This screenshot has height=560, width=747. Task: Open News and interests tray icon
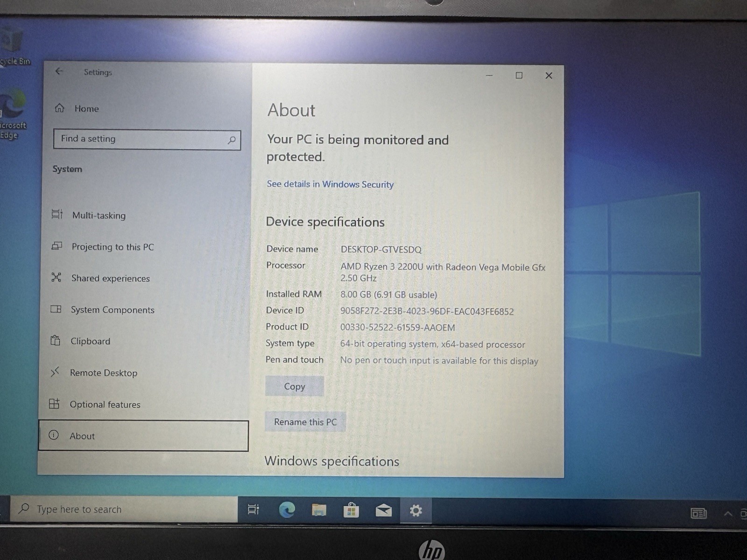(x=698, y=513)
